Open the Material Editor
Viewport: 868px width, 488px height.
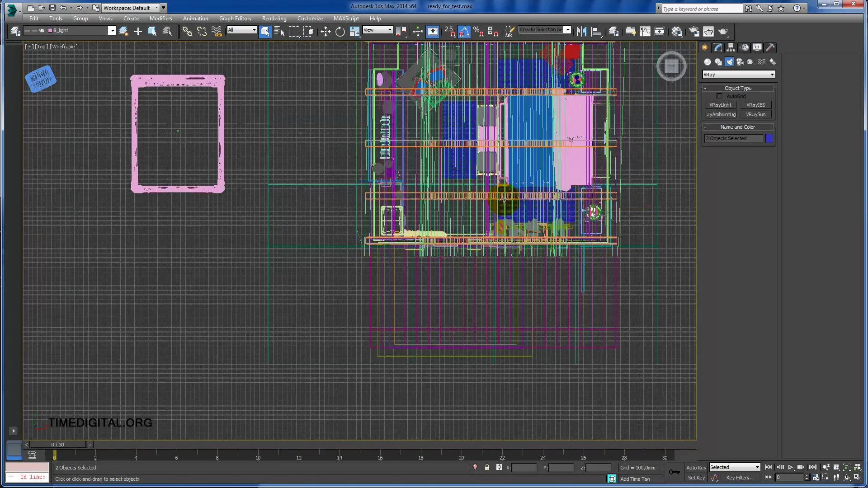coord(677,31)
